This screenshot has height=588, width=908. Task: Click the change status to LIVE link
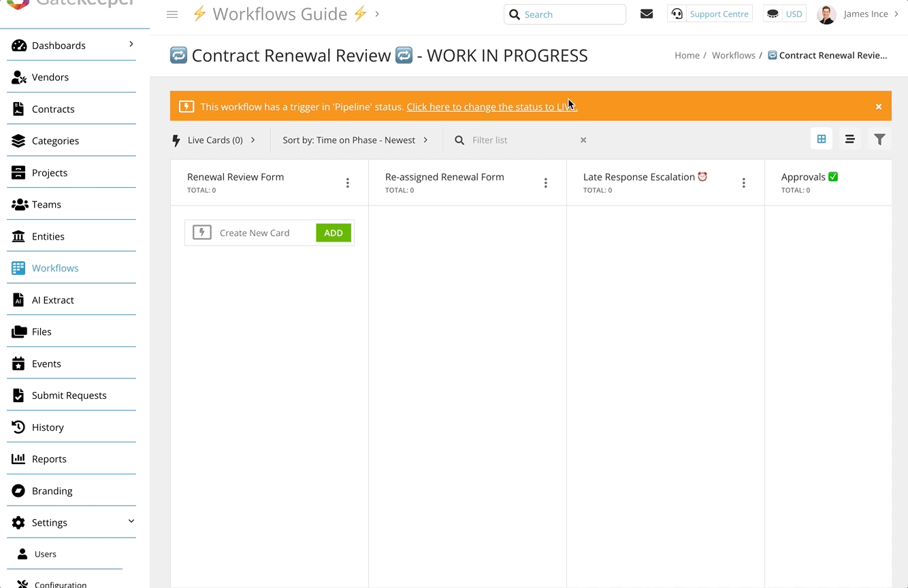(491, 107)
